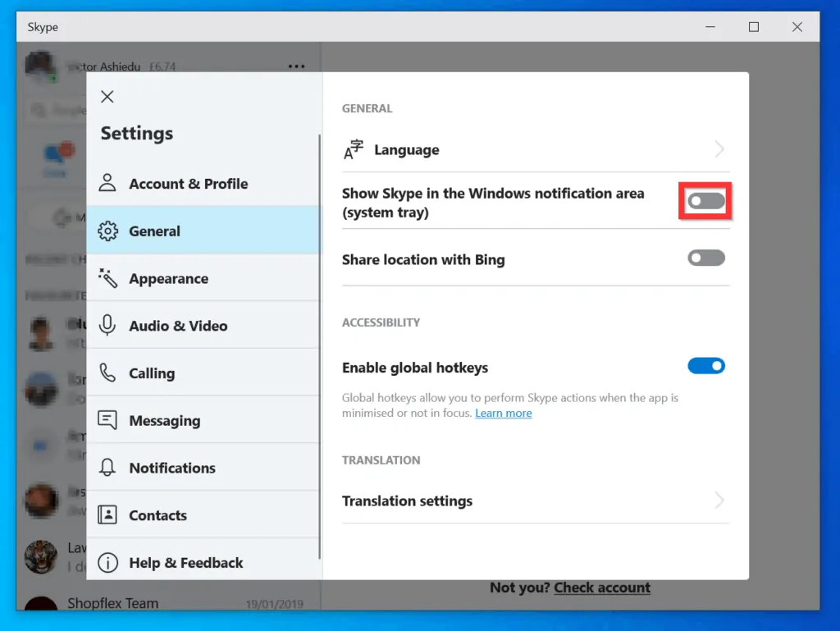Follow the Learn more link
The image size is (840, 631).
point(503,414)
